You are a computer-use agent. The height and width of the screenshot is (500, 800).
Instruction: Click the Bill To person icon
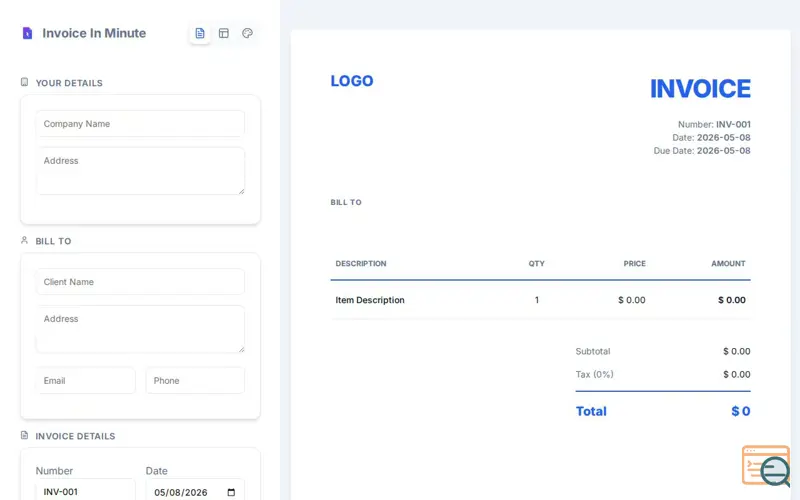(x=24, y=240)
